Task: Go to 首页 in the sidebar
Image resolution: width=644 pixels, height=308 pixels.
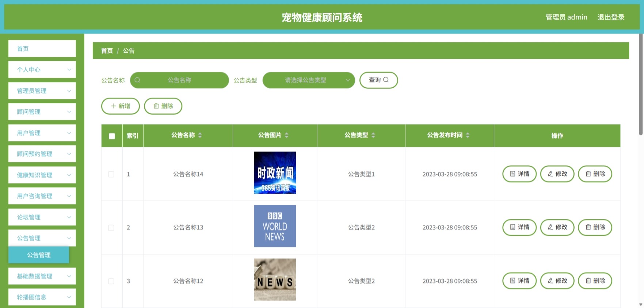Action: 42,49
